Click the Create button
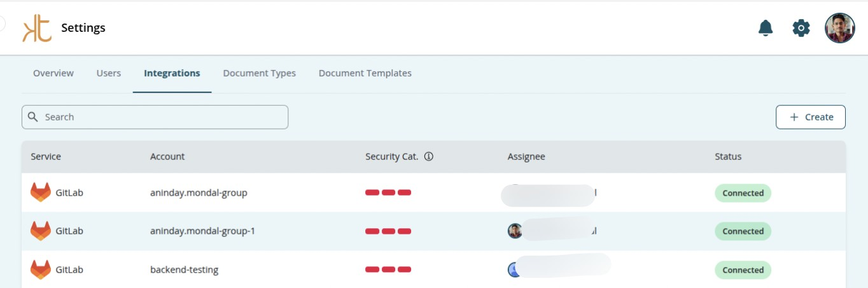Image resolution: width=868 pixels, height=288 pixels. pyautogui.click(x=810, y=117)
